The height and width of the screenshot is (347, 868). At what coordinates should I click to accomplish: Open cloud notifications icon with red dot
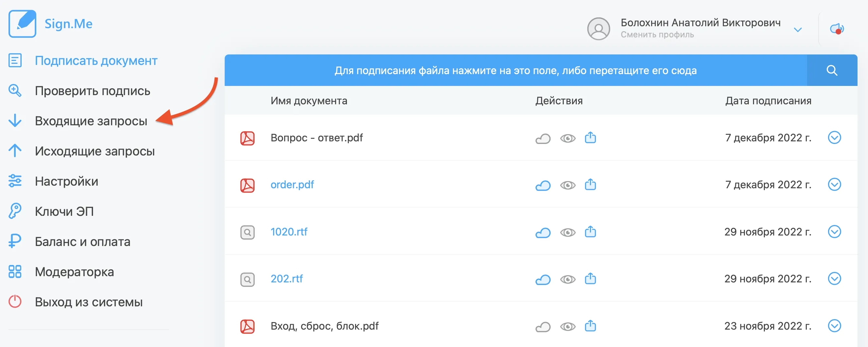point(837,29)
